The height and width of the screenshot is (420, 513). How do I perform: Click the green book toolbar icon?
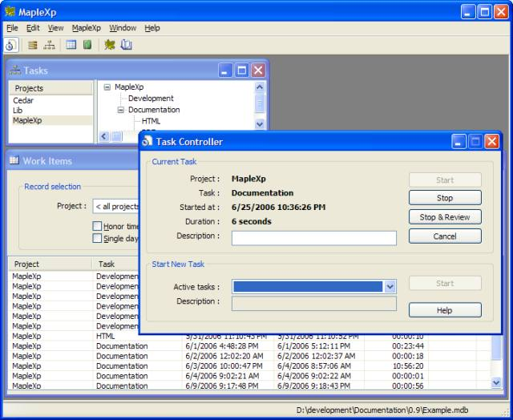point(87,45)
